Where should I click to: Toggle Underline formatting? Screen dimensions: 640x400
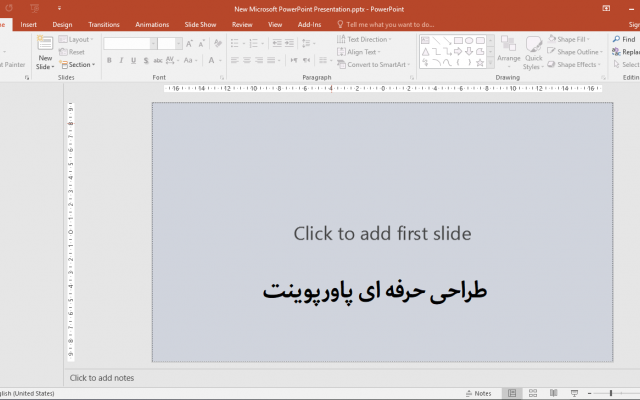[x=133, y=60]
